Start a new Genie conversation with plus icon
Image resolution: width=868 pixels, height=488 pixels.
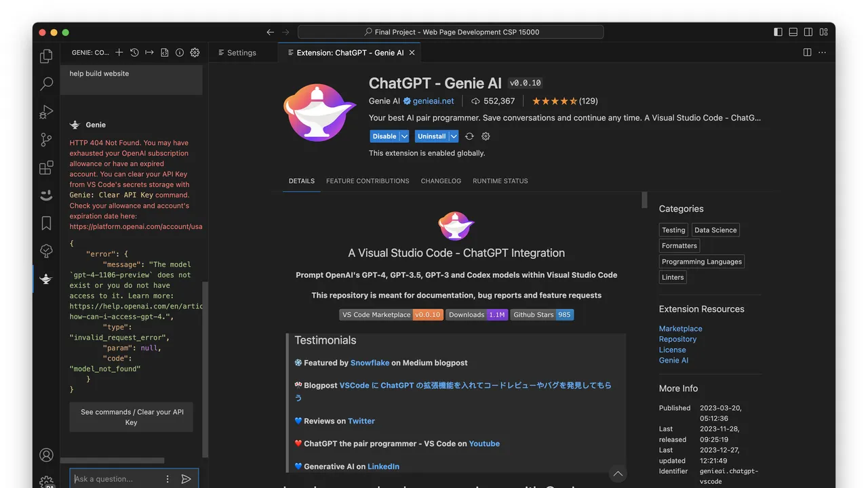pyautogui.click(x=119, y=52)
